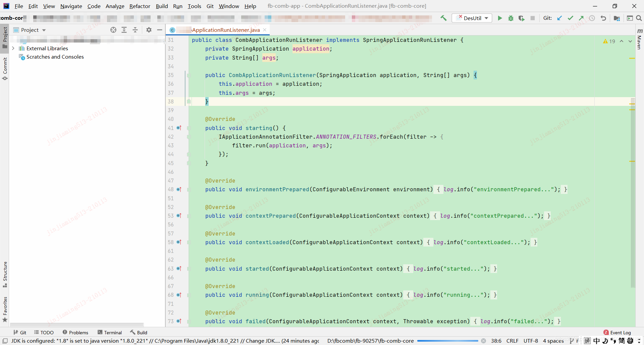
Task: Click the editor vertical scrollbar
Action: (x=633, y=193)
